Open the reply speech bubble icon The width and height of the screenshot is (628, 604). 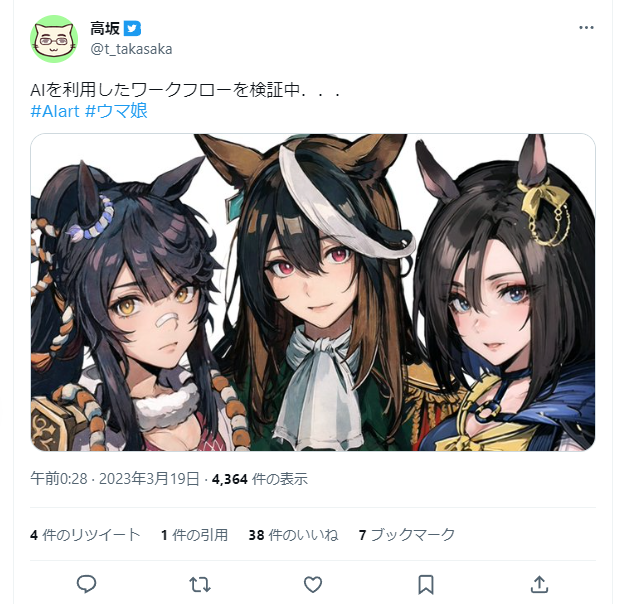(x=86, y=584)
